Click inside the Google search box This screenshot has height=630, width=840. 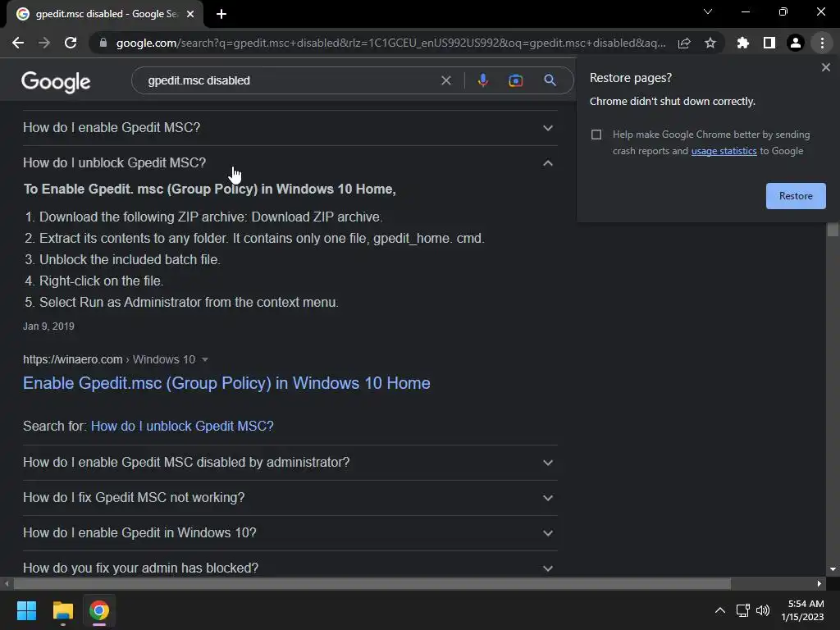290,80
